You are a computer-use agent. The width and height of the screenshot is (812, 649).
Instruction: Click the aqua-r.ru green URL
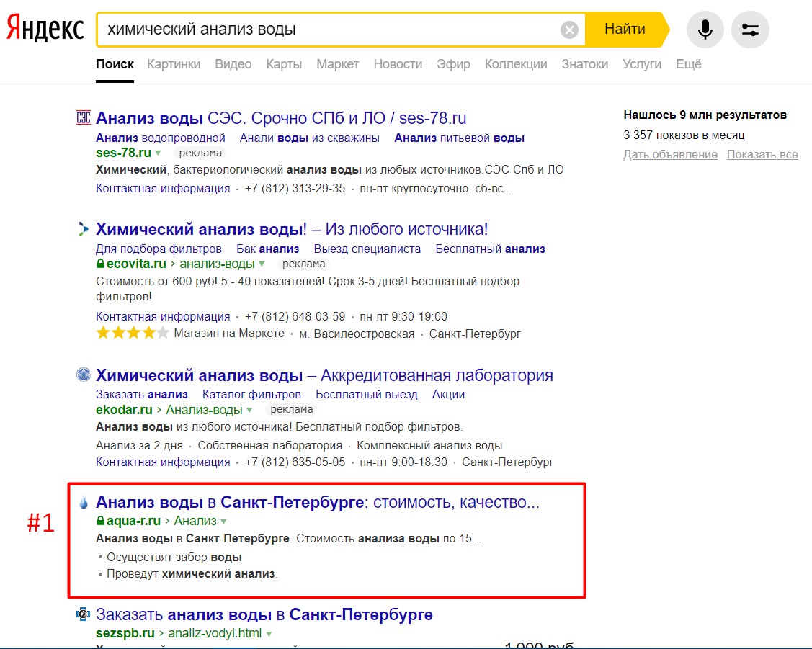[133, 521]
